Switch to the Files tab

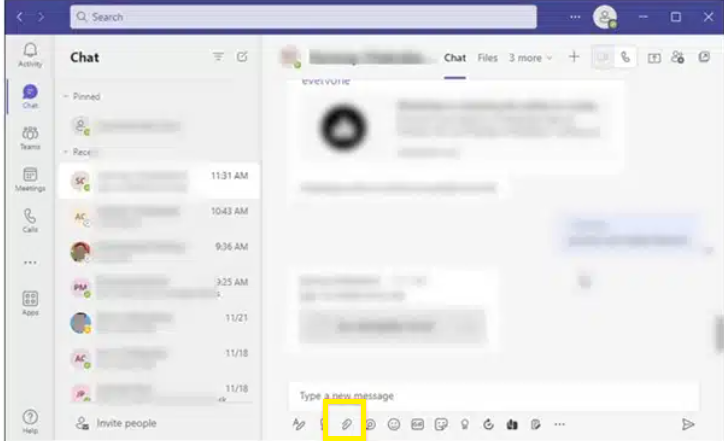click(487, 58)
